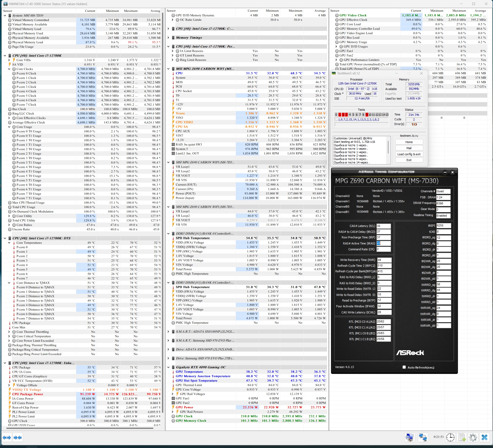Viewport: 493px width, 448px height.
Task: Click the Home button in TestMem5
Action: pyautogui.click(x=409, y=142)
